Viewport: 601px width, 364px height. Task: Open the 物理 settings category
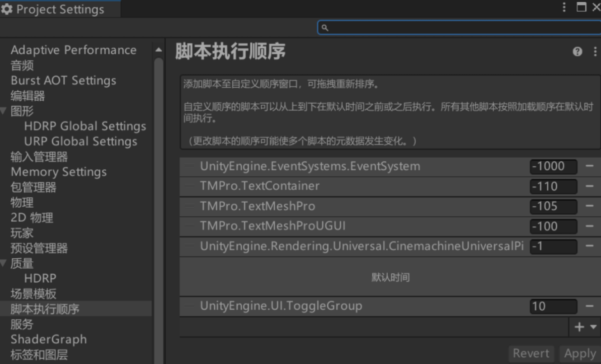click(x=22, y=202)
